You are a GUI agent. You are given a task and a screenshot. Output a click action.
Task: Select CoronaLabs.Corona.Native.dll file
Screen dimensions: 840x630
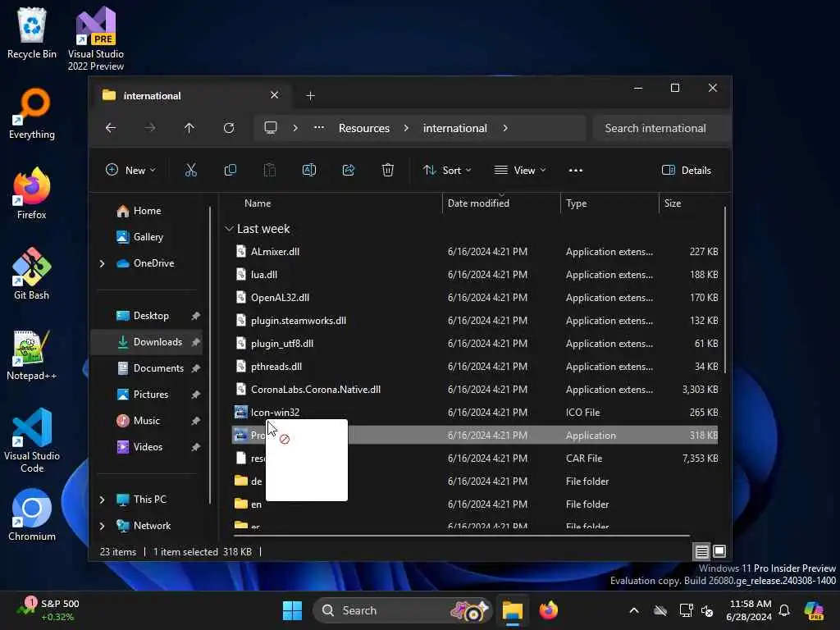pos(475,390)
